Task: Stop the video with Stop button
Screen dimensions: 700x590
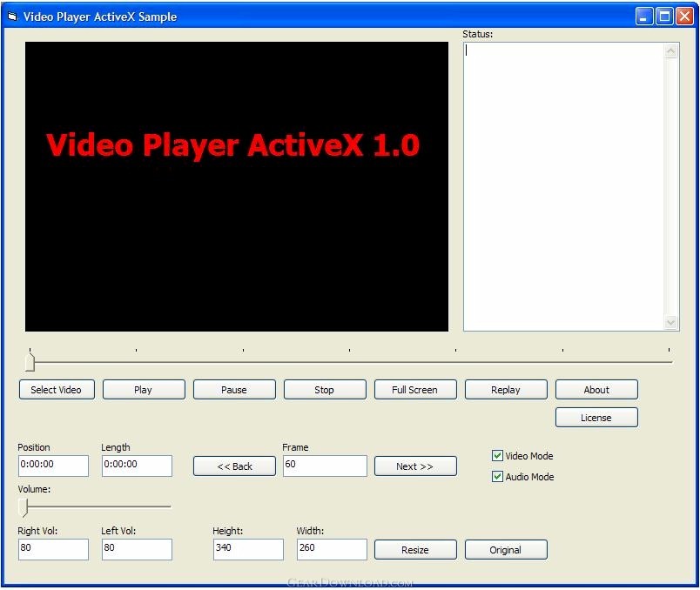Action: pyautogui.click(x=325, y=390)
